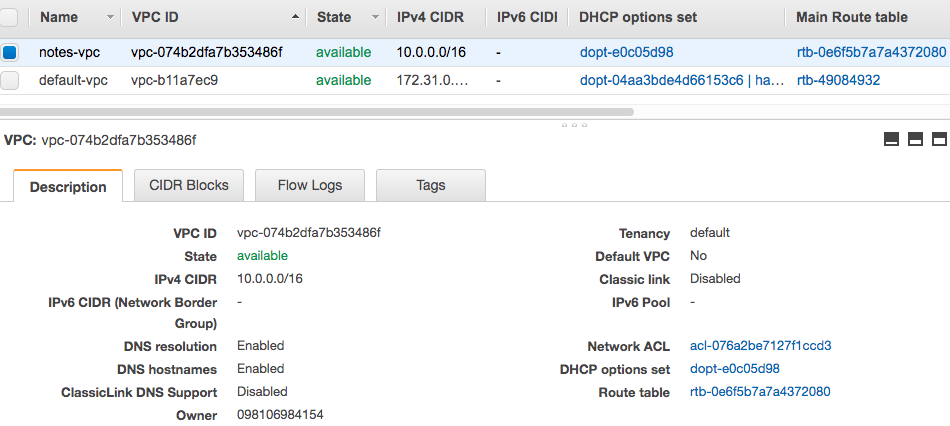Open the State column filter dropdown

tap(375, 18)
